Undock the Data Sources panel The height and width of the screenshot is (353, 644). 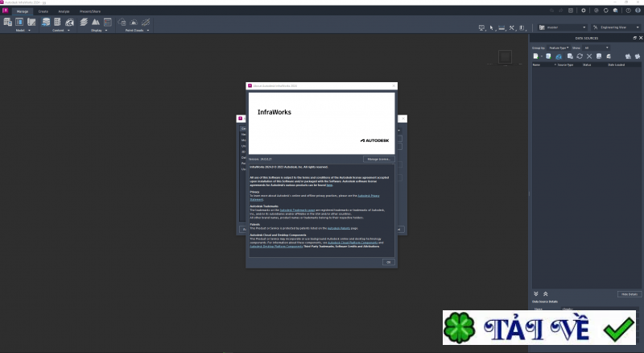pos(634,38)
